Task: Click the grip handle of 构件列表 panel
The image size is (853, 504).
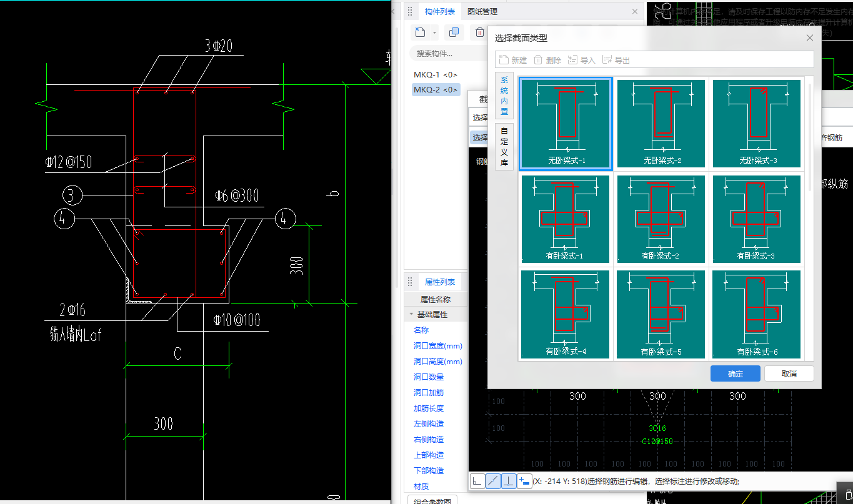Action: (411, 12)
